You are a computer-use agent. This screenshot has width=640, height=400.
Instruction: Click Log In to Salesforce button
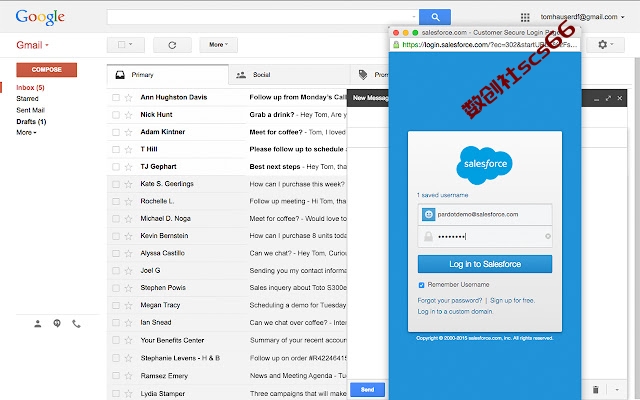click(485, 264)
